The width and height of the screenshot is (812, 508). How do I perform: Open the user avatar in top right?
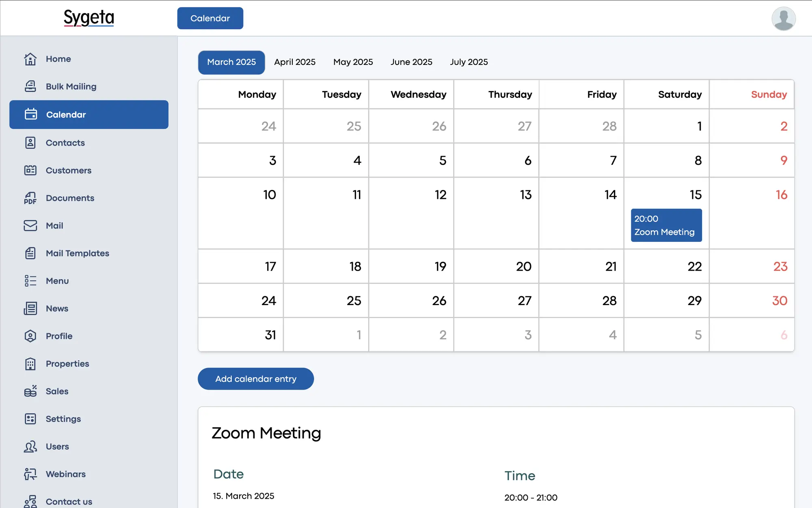point(784,18)
